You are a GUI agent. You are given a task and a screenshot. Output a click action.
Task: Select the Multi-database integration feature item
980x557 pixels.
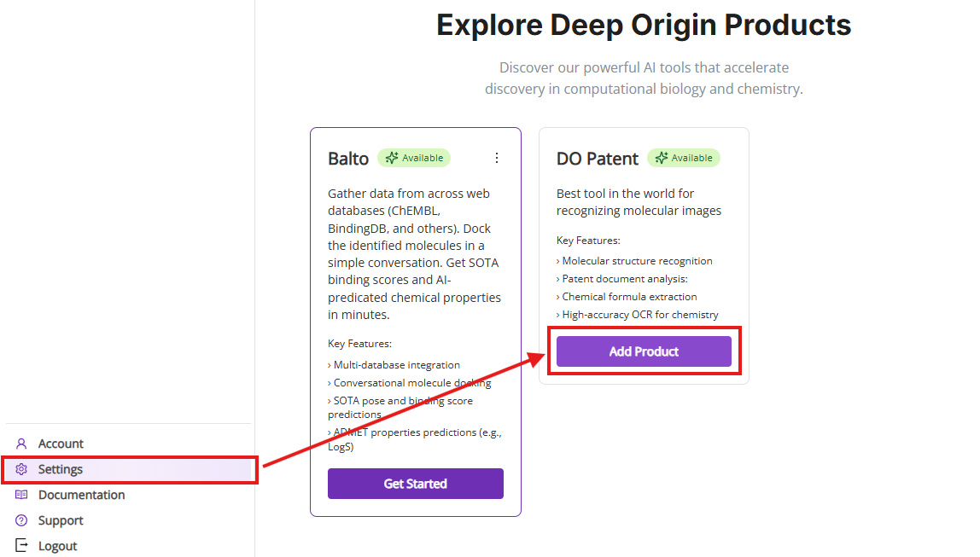[x=396, y=365]
